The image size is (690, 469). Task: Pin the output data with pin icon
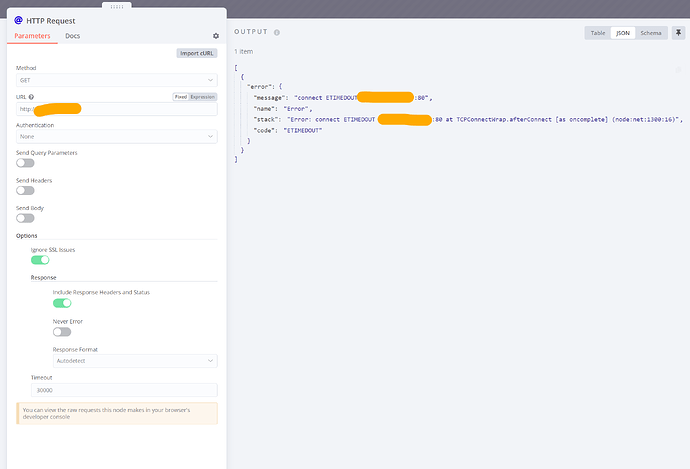(x=677, y=33)
